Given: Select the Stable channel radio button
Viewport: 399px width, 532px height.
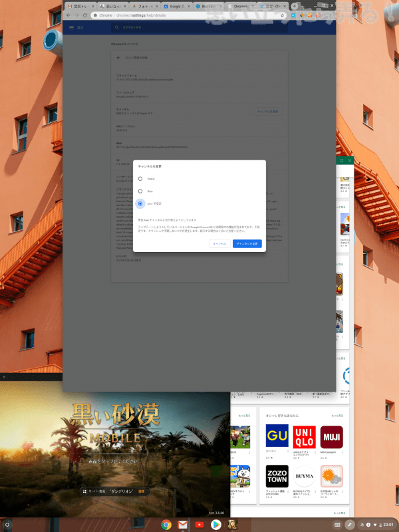Looking at the screenshot, I should 140,179.
